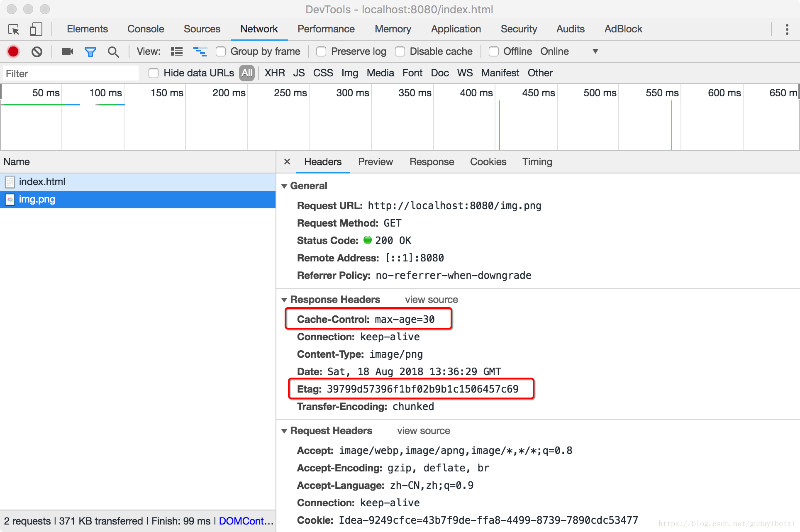Select the Timing tab
The width and height of the screenshot is (800, 532).
pos(537,161)
